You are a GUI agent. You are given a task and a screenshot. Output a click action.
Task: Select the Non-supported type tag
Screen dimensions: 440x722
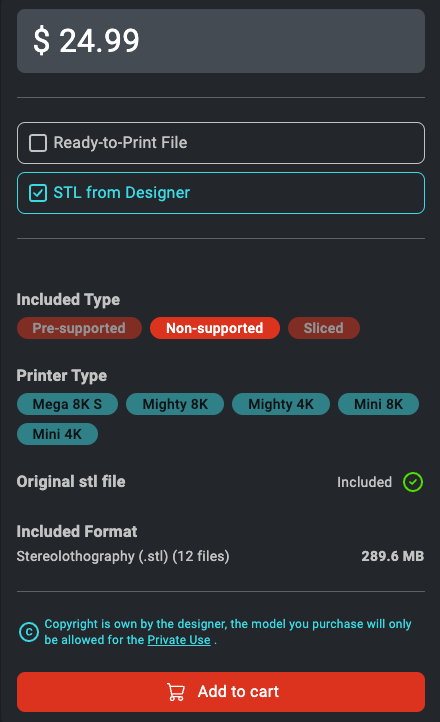tap(214, 328)
